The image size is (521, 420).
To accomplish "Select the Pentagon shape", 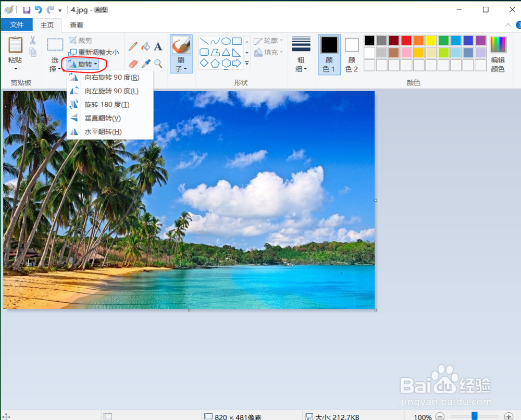I will click(x=215, y=63).
